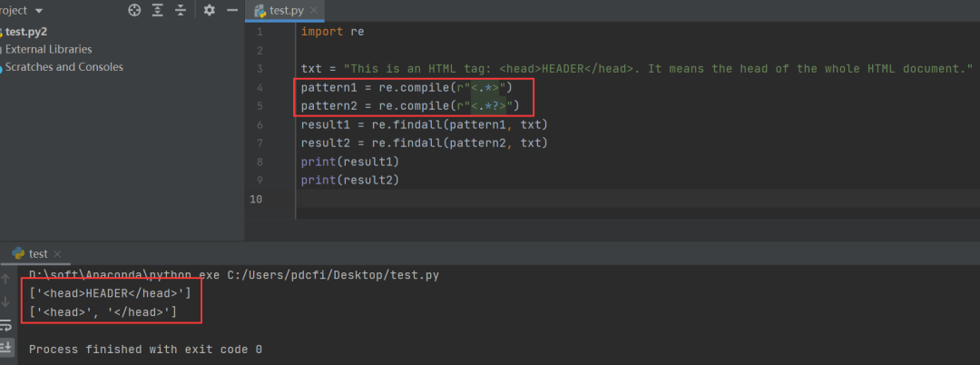The image size is (980, 365).
Task: Click gutter line number 8
Action: [260, 162]
